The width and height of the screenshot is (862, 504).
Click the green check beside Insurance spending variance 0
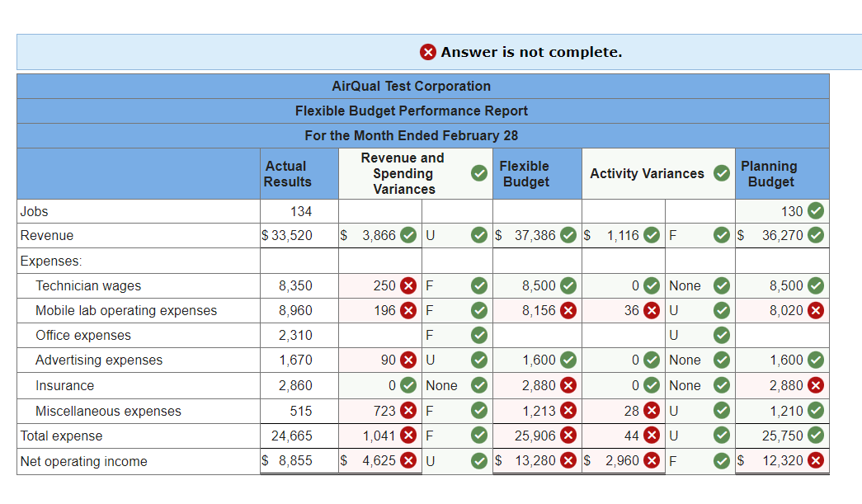408,385
